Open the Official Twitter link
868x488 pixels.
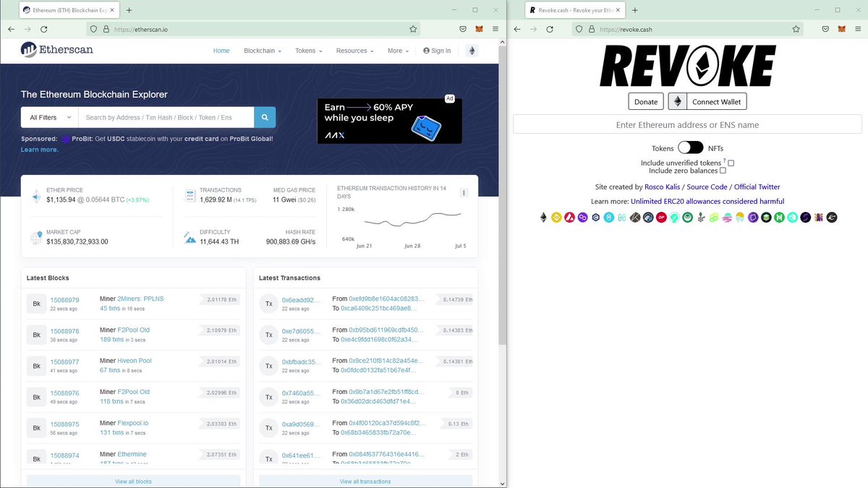click(x=757, y=187)
